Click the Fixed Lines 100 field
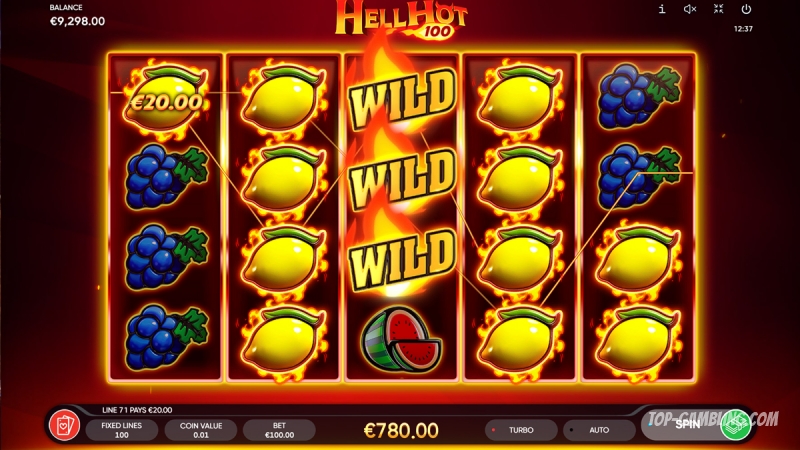Screen dimensions: 800x450 click(121, 430)
